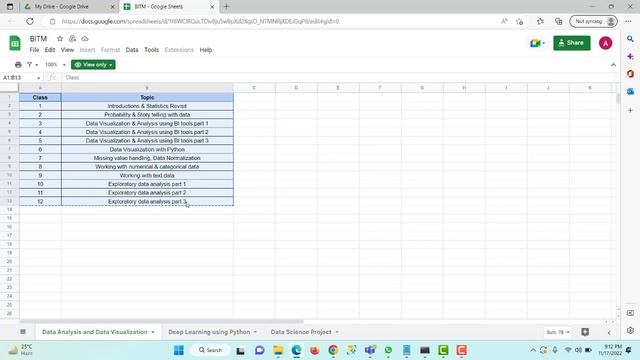
Task: Open the Edge settings and more menu
Action: tap(628, 21)
